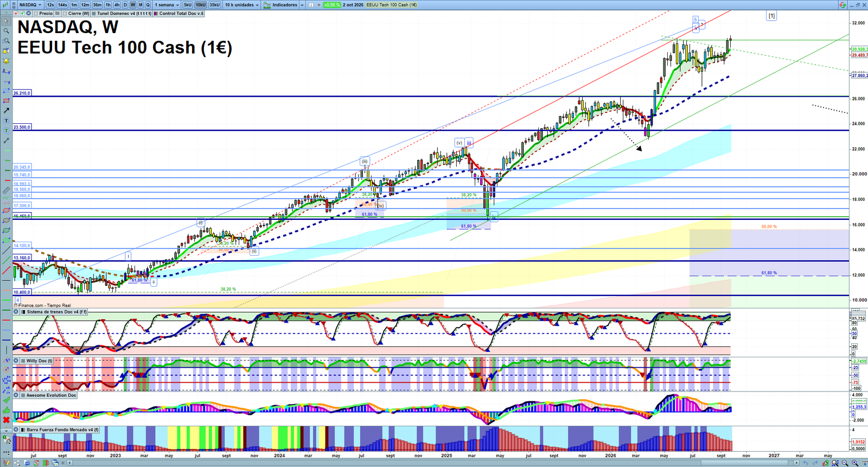
Task: Click the red X delete icon
Action: (7, 420)
